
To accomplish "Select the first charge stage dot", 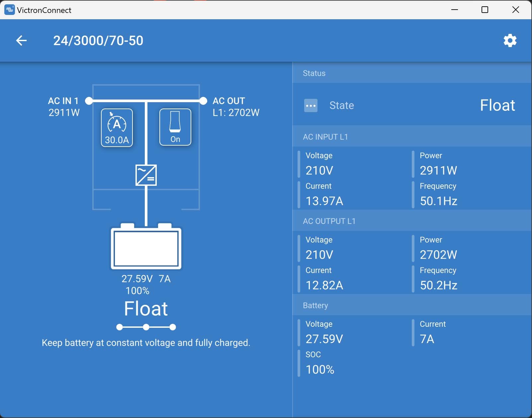I will [x=120, y=327].
